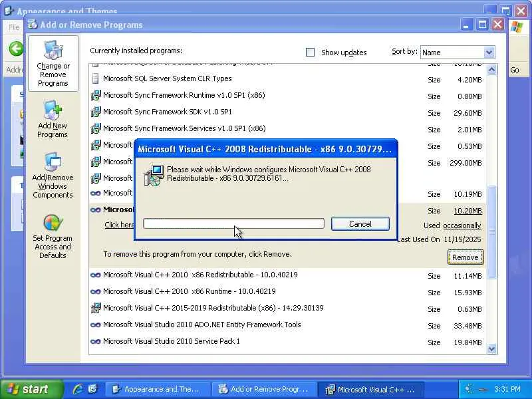Click the configuration progress bar
The image size is (532, 399).
point(233,223)
